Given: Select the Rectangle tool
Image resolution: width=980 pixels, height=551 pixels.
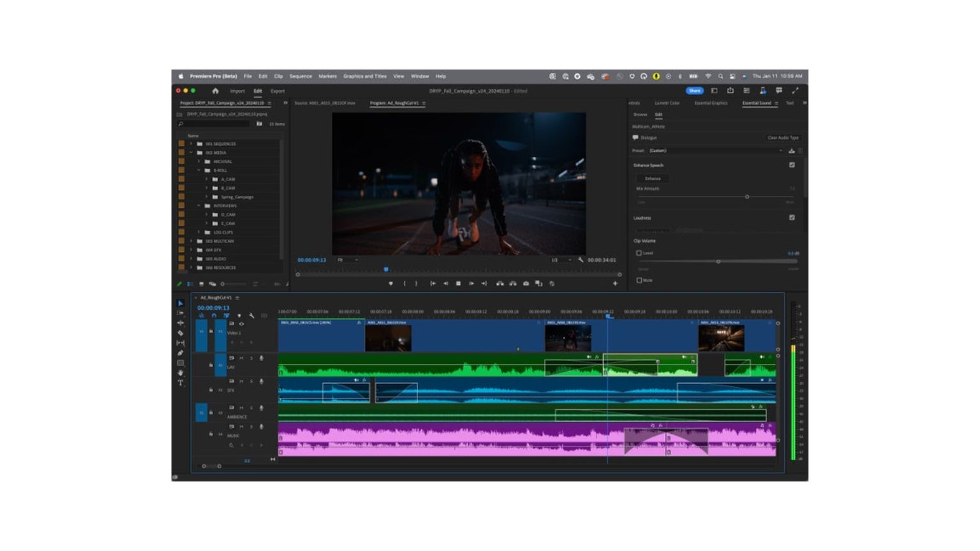Looking at the screenshot, I should 181,363.
